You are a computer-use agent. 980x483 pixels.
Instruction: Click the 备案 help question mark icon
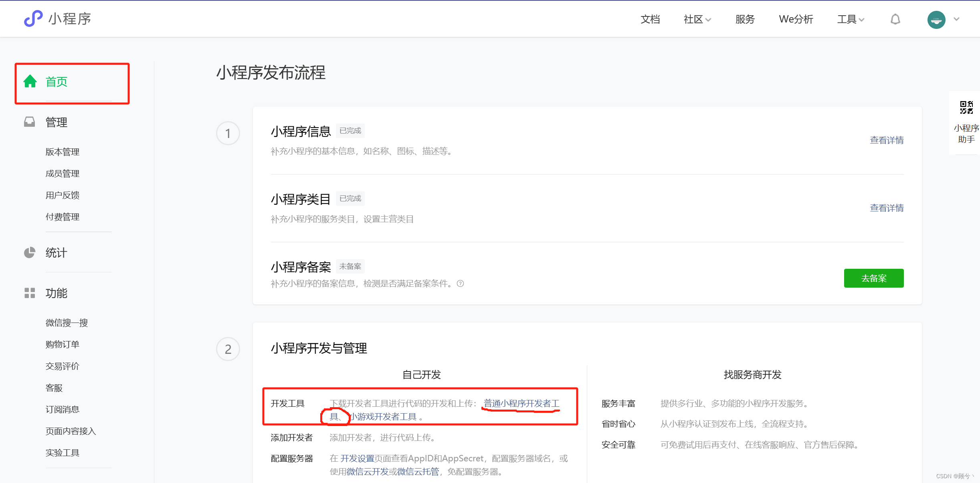pos(461,284)
